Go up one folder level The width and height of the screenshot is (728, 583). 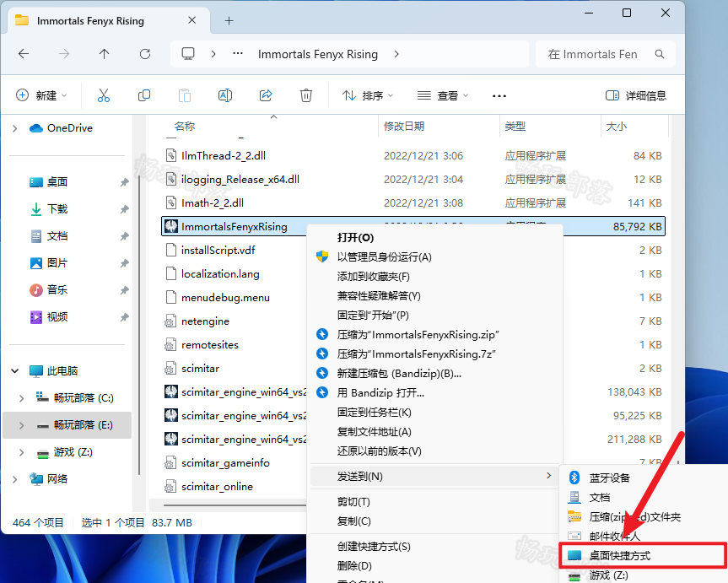click(105, 54)
